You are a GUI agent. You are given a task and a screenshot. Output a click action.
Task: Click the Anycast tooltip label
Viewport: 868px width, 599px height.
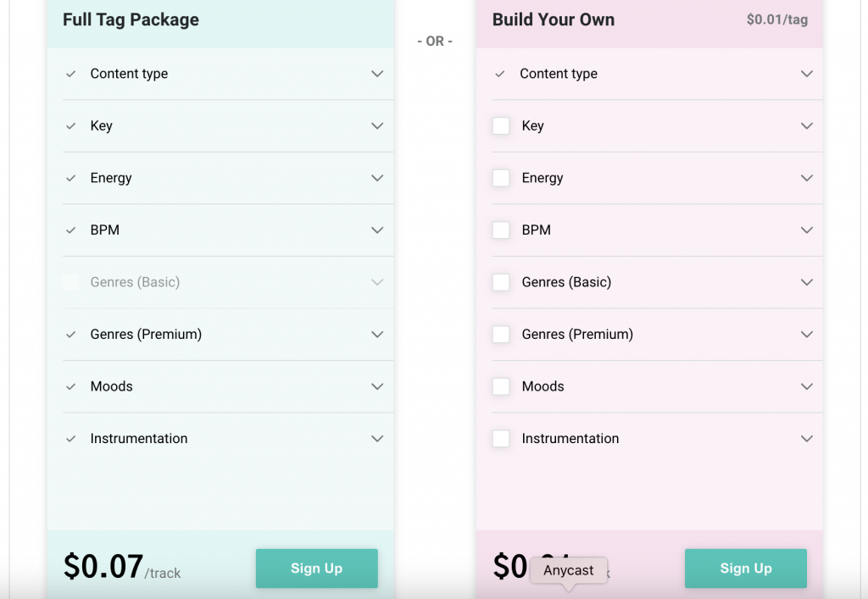pyautogui.click(x=569, y=570)
